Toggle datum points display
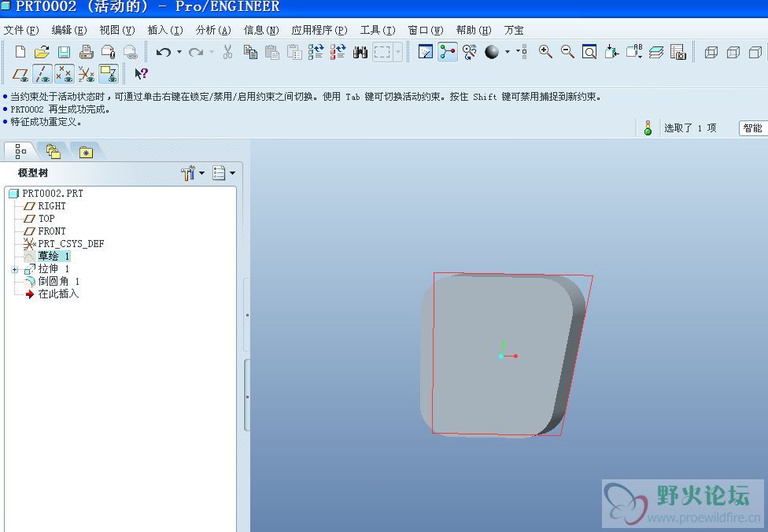Screen dimensions: 768x532 (x=65, y=74)
